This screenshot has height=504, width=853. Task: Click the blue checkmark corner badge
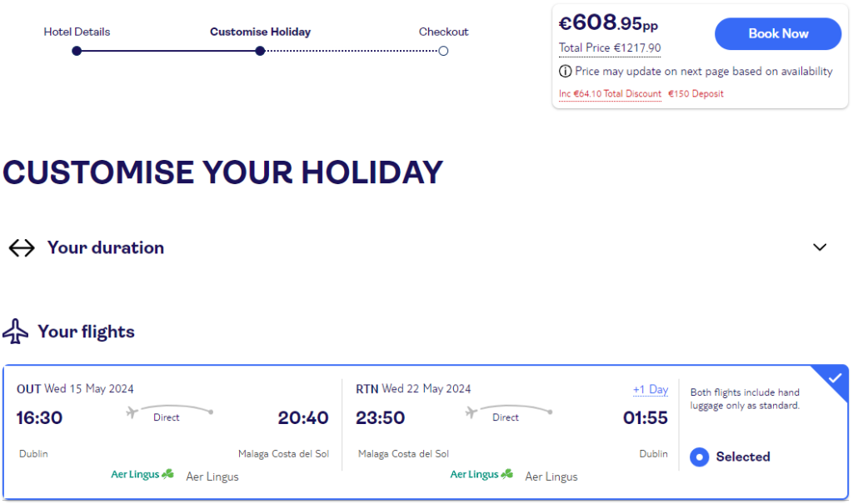[833, 379]
